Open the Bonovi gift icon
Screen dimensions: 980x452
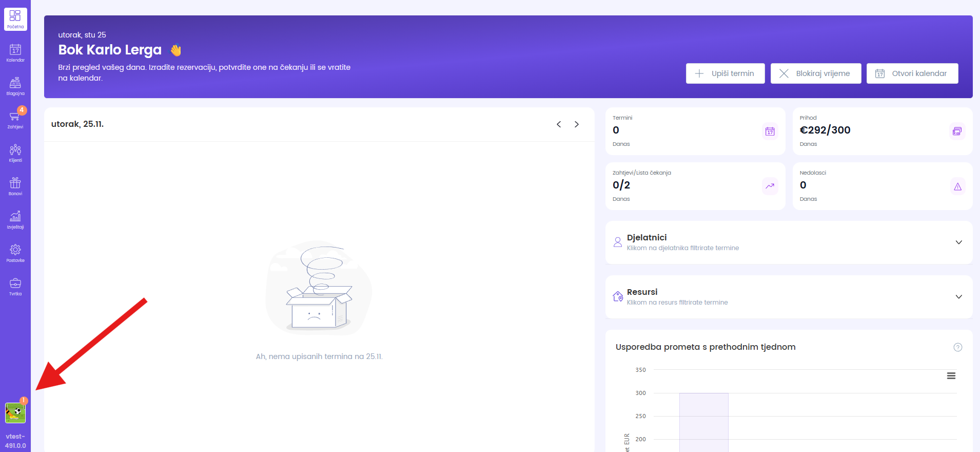pos(15,186)
